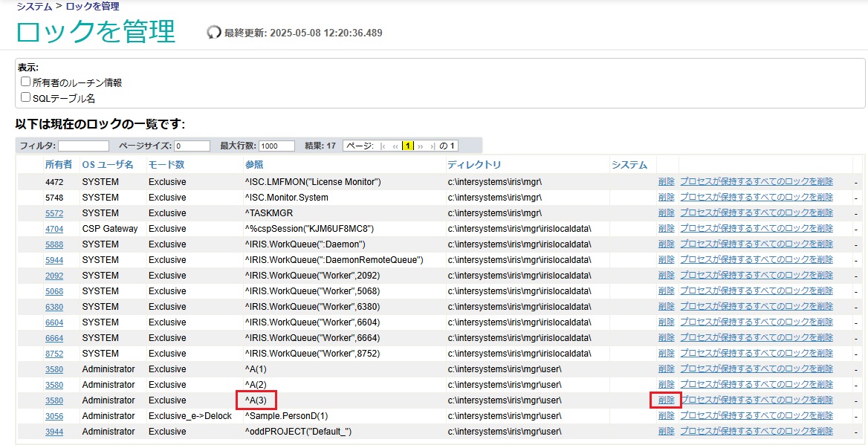
Task: Open details for CSP Gateway process 4704
Action: pos(54,228)
